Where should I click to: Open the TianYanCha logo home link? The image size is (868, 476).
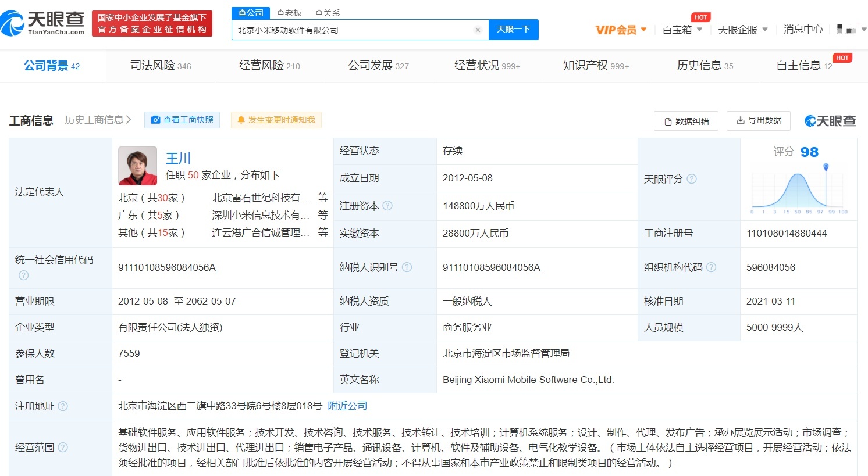tap(43, 23)
